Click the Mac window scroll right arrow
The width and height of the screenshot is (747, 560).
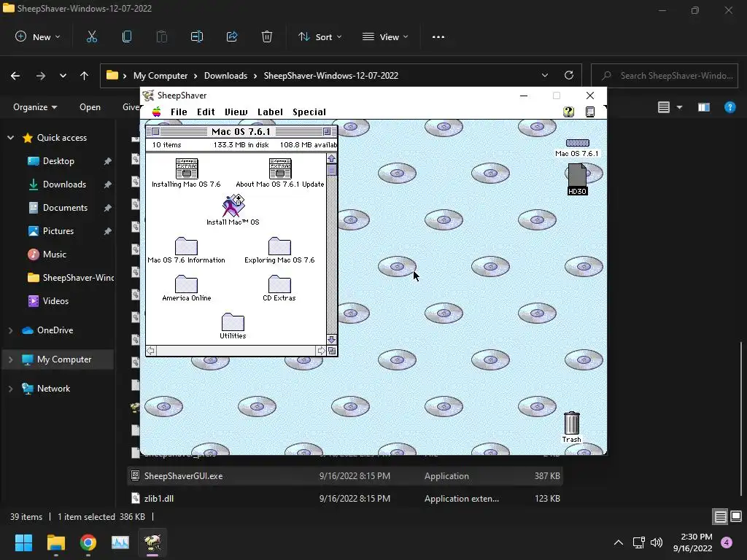coord(322,351)
